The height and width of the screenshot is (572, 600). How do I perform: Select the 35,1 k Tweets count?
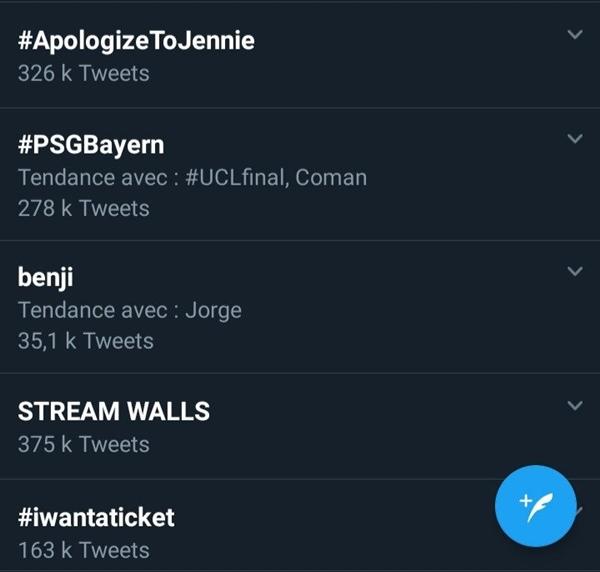click(86, 341)
